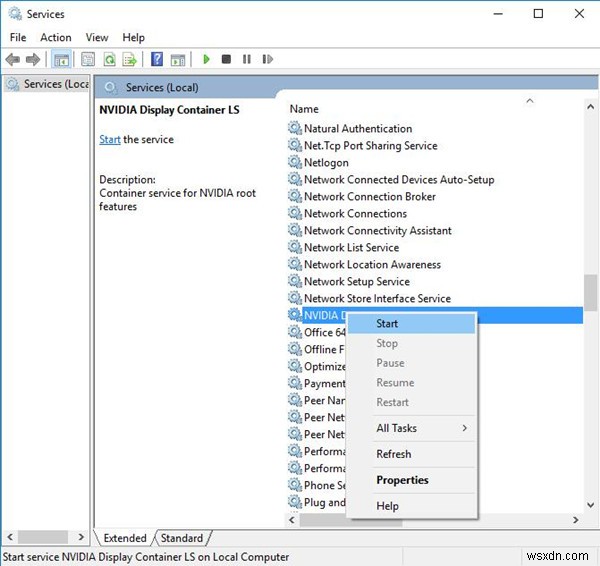Image resolution: width=600 pixels, height=566 pixels.
Task: Open the Action menu
Action: pos(56,38)
